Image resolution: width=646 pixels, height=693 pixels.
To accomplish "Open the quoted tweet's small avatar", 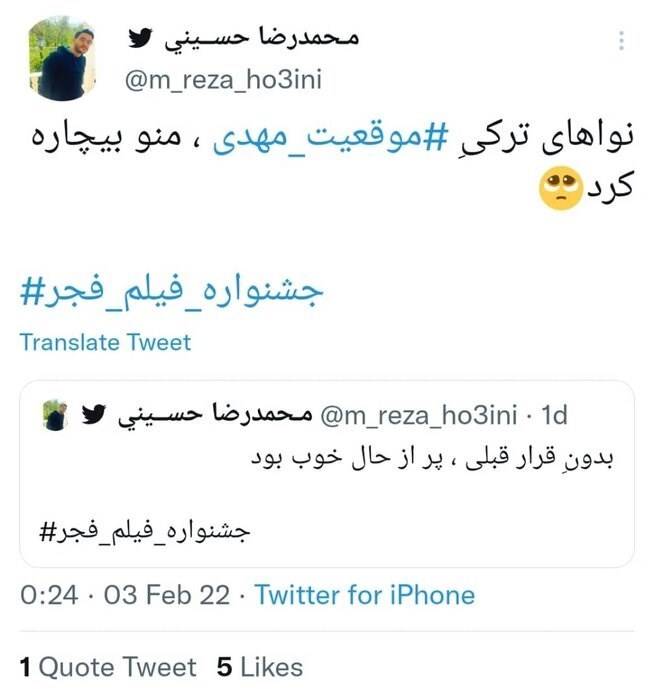I will click(x=55, y=415).
